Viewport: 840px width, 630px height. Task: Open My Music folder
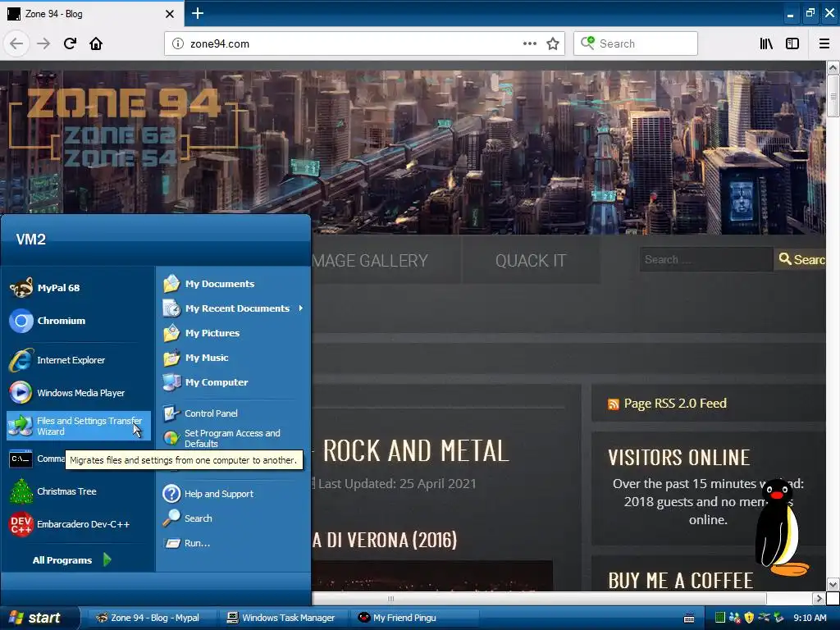[x=234, y=358]
